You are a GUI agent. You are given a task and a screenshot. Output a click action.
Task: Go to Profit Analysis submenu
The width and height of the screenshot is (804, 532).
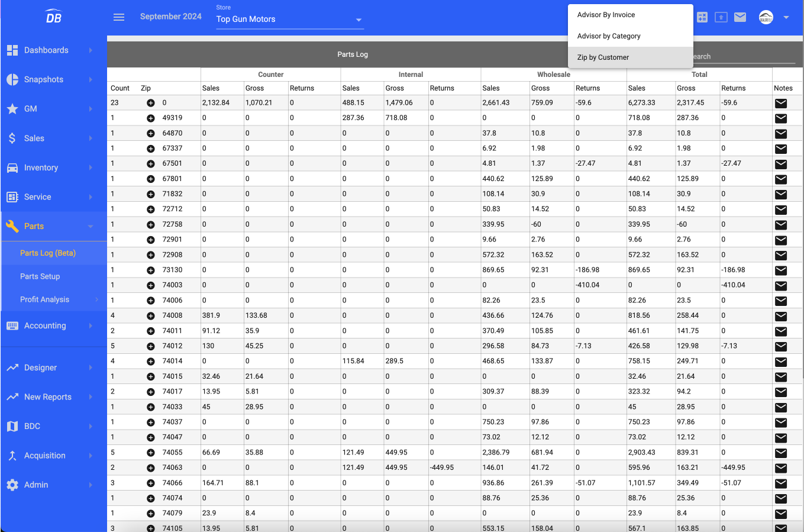(45, 299)
